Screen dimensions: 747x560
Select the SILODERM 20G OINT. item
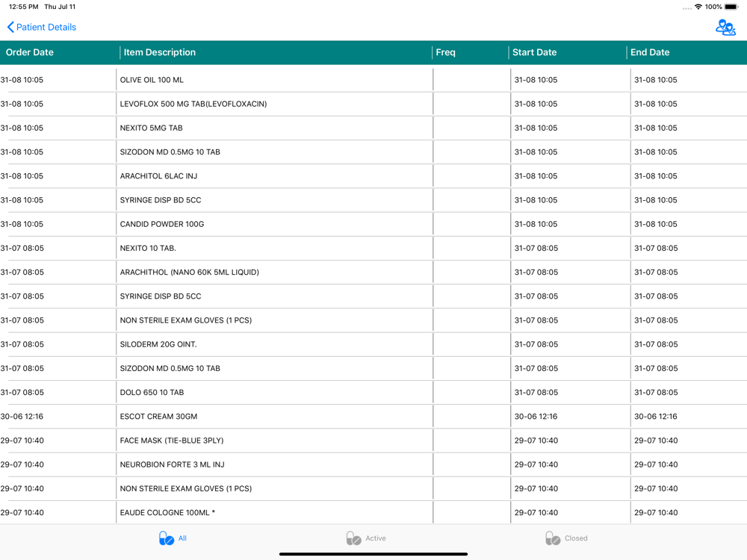[158, 344]
